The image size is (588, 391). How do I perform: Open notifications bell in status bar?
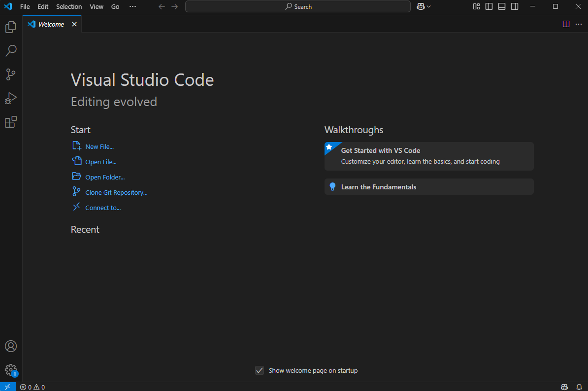click(579, 387)
